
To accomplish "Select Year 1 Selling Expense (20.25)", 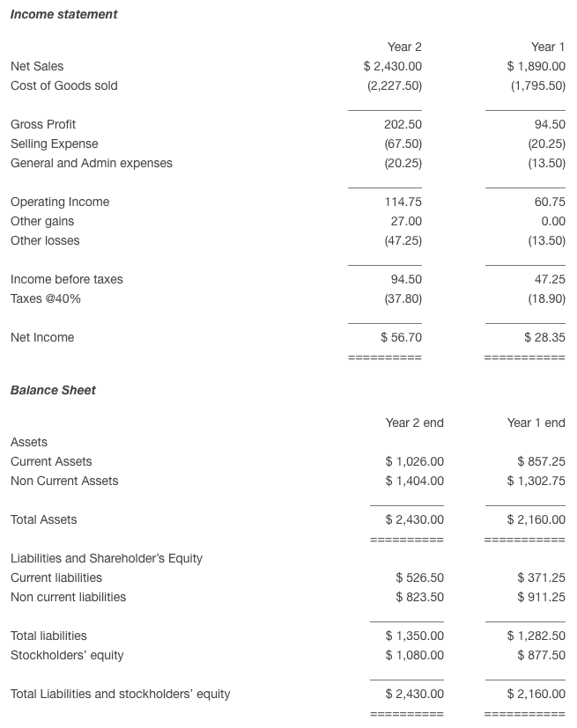I will pyautogui.click(x=546, y=144).
